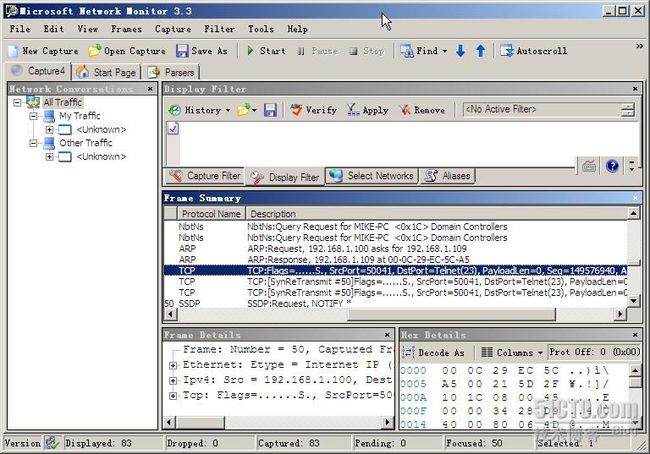This screenshot has height=454, width=650.
Task: Click the Description column header
Action: 437,214
